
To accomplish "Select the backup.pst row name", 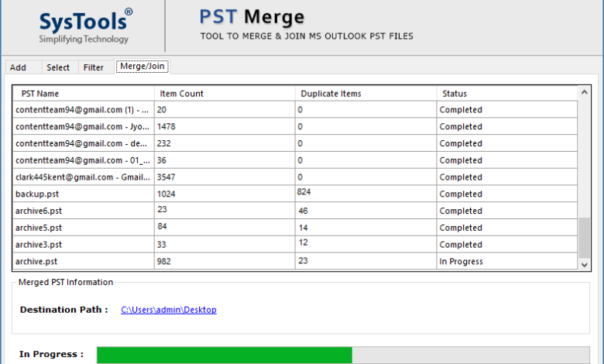I will 37,194.
